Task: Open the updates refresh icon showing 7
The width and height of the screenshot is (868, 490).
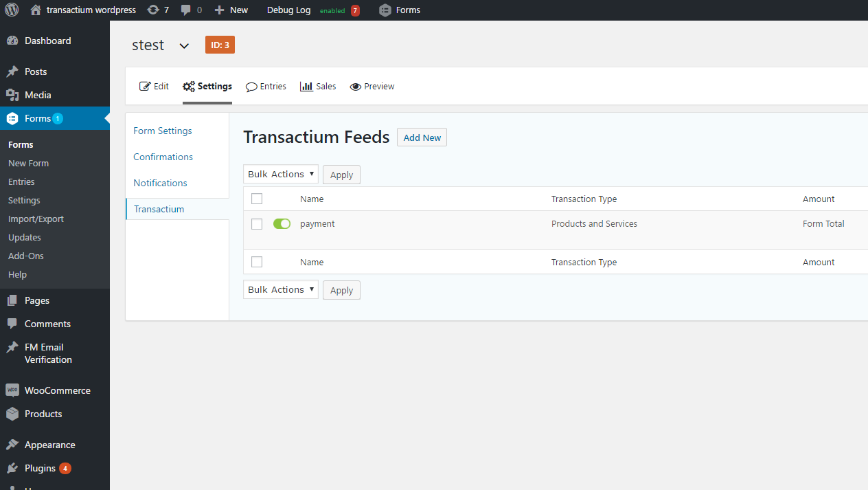Action: tap(153, 10)
